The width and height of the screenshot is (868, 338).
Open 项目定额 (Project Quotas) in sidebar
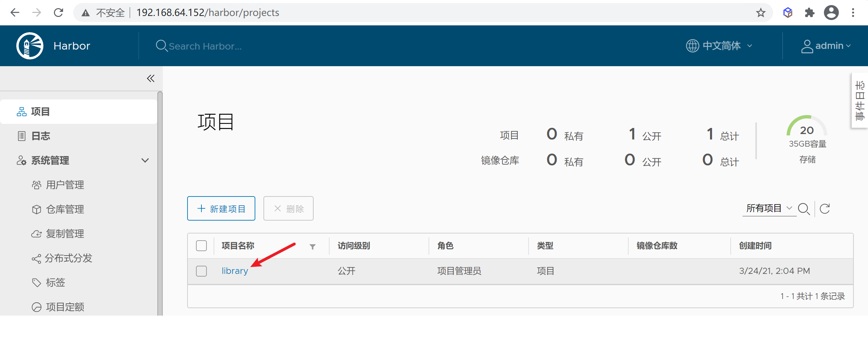pyautogui.click(x=65, y=307)
